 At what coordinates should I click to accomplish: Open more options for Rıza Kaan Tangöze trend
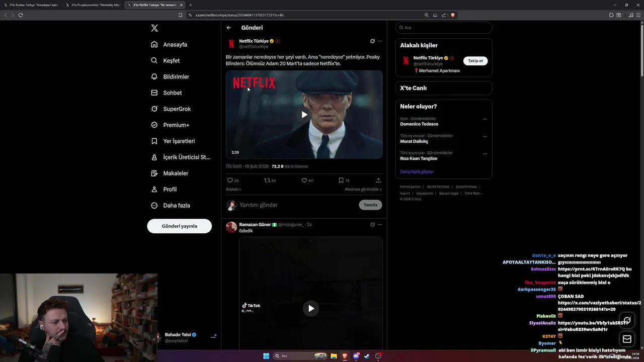[x=485, y=153]
